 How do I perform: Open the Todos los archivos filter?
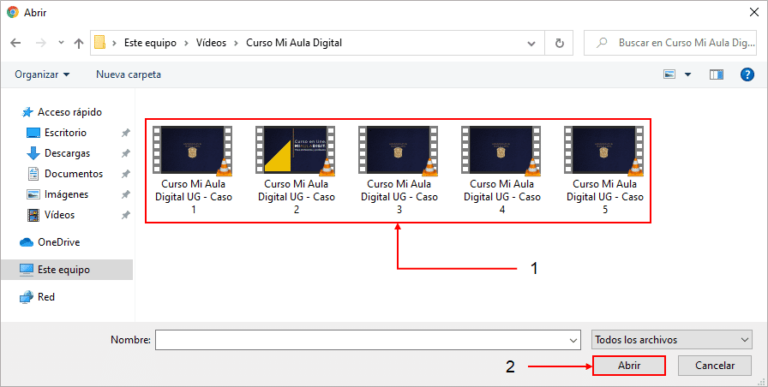click(672, 339)
